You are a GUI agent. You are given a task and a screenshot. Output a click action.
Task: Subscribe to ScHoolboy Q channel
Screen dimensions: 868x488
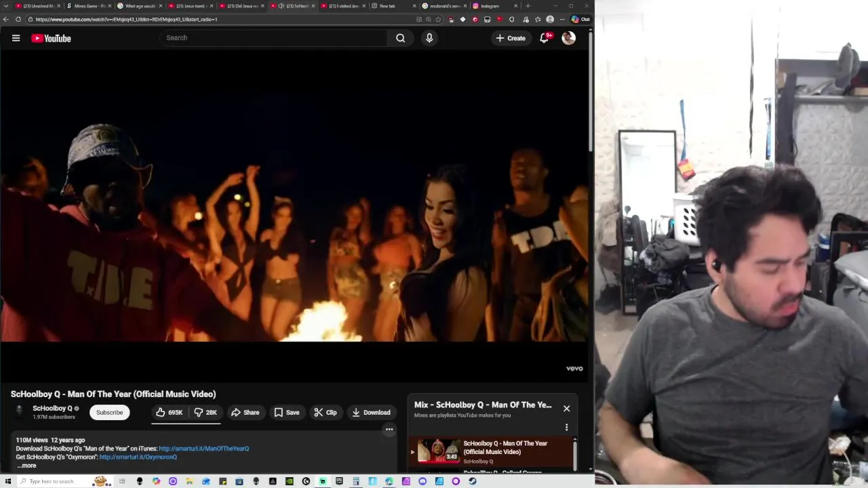(109, 412)
